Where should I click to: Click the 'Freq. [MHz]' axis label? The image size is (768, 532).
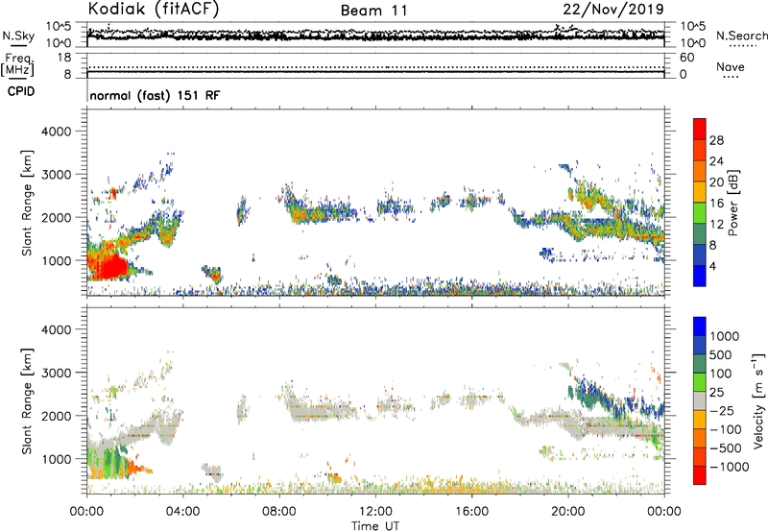point(18,64)
